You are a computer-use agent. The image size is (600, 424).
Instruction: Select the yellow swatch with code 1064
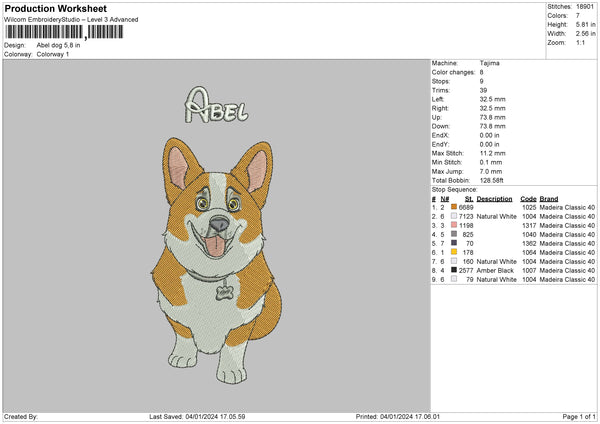tap(454, 252)
